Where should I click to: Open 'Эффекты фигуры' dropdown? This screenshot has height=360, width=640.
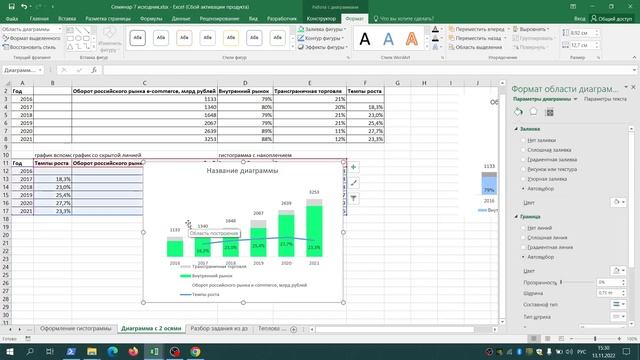tap(346, 47)
